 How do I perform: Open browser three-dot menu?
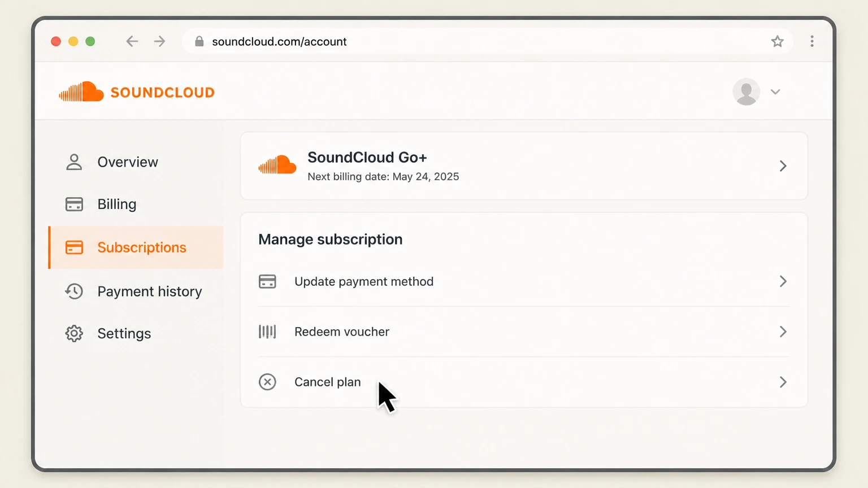click(812, 41)
